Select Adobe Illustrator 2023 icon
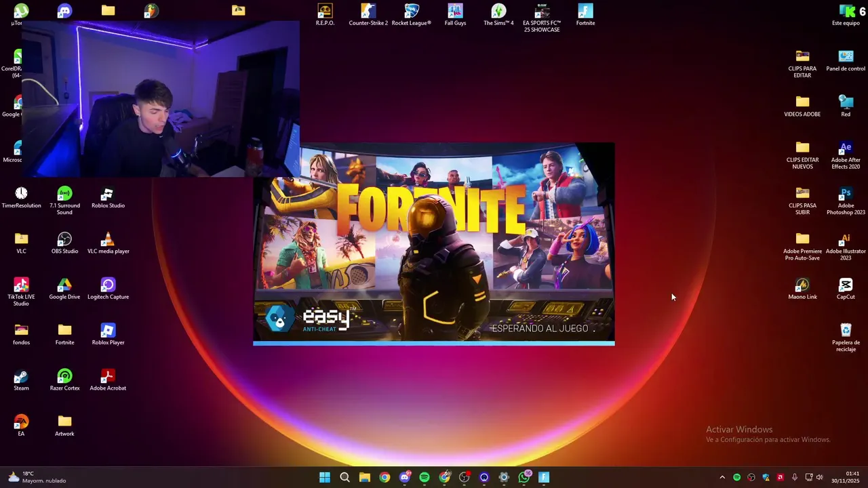The width and height of the screenshot is (868, 488). pyautogui.click(x=846, y=245)
